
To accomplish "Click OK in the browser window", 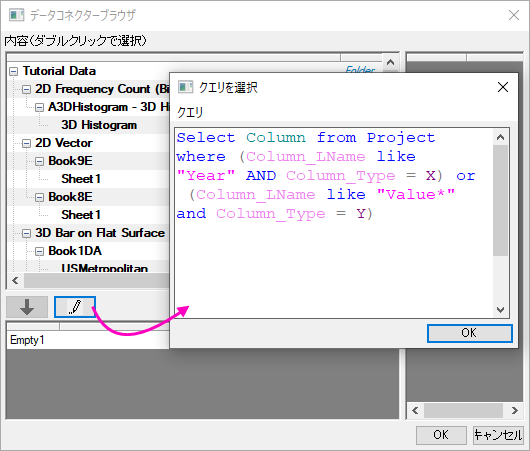I will 441,435.
